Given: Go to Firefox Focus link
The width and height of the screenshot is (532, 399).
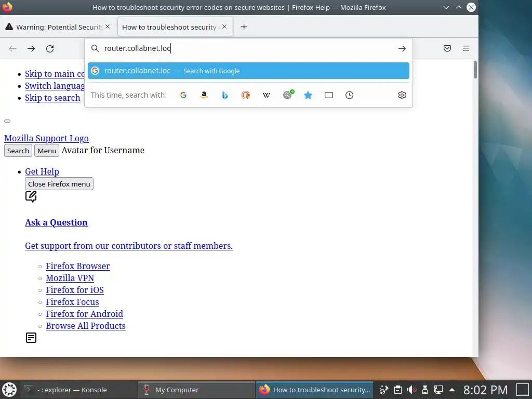Looking at the screenshot, I should pos(72,302).
